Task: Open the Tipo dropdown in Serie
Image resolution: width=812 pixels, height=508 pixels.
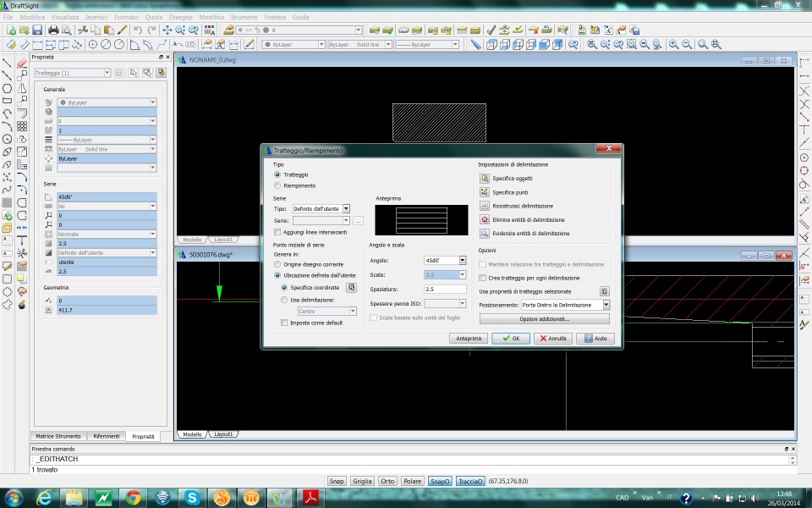Action: point(346,208)
